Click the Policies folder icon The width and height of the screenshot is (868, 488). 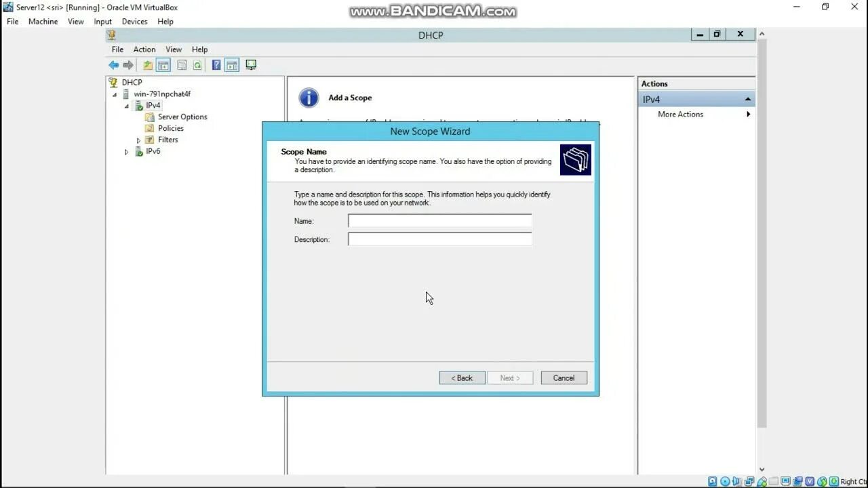pos(150,128)
